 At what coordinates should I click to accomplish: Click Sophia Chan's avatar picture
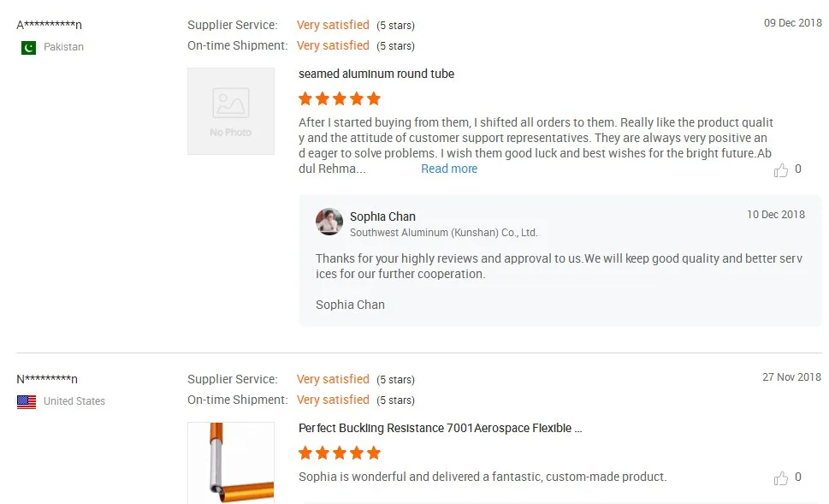tap(329, 222)
